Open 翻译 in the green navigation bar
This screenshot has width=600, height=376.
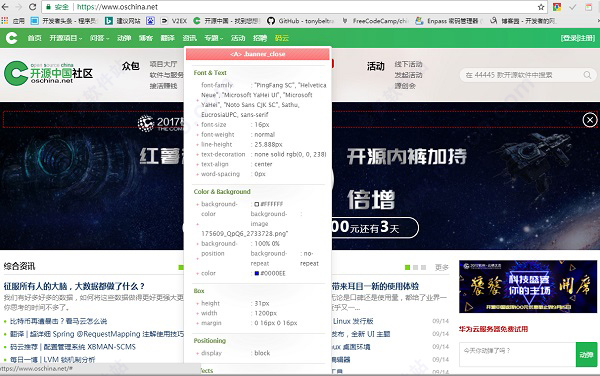(x=168, y=38)
